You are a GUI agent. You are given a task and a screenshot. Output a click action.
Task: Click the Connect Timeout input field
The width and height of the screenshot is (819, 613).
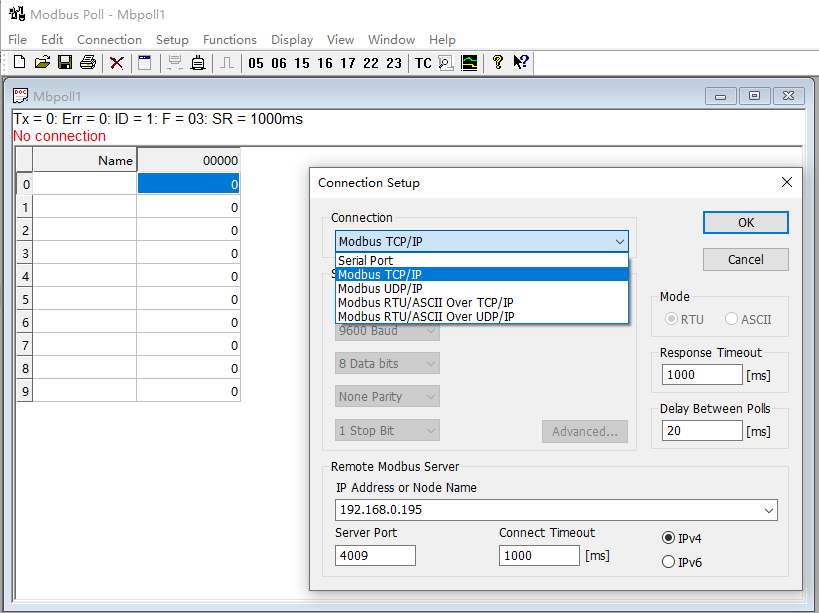coord(539,555)
